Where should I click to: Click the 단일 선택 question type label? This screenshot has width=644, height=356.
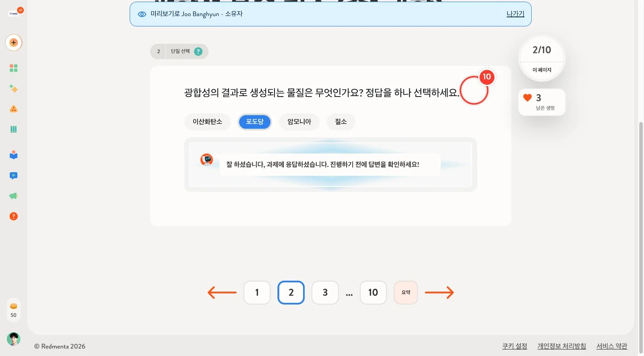[x=180, y=51]
